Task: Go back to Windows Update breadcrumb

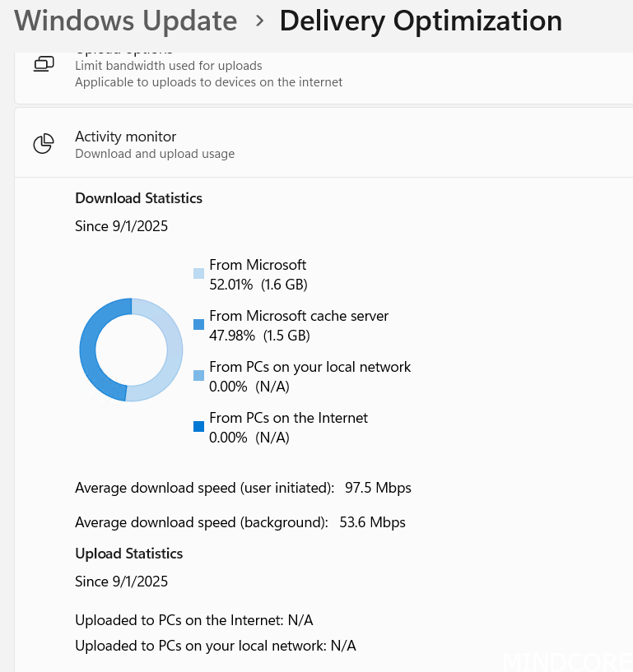Action: click(x=125, y=21)
